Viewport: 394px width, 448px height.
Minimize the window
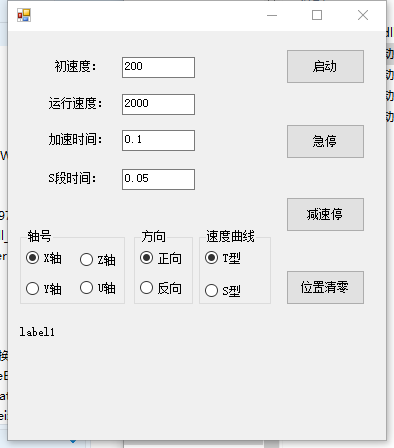click(x=272, y=15)
